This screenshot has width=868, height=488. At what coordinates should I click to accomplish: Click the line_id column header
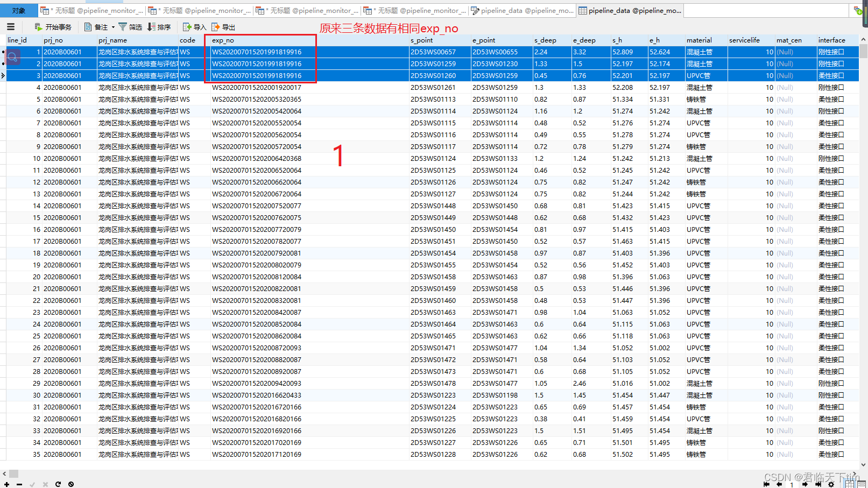24,40
